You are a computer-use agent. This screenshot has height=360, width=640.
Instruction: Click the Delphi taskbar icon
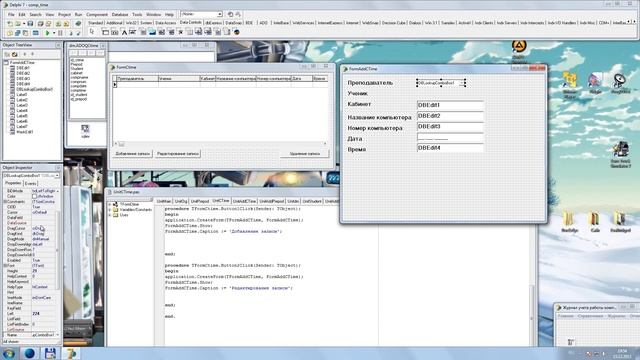[71, 353]
